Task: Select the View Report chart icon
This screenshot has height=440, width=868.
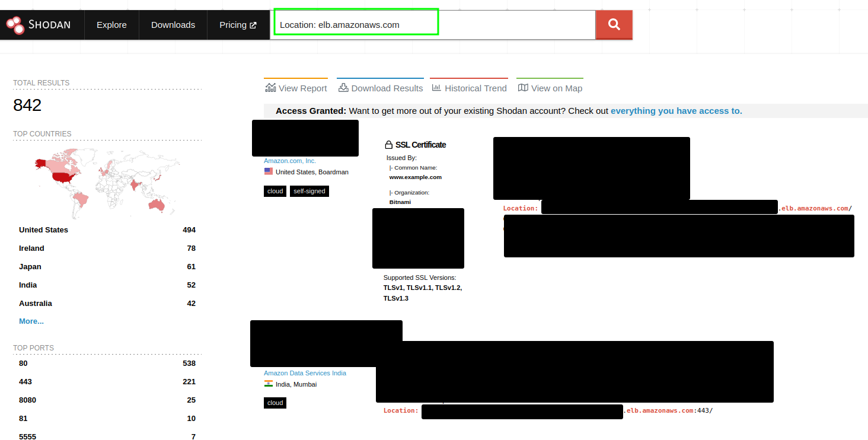Action: pyautogui.click(x=270, y=87)
